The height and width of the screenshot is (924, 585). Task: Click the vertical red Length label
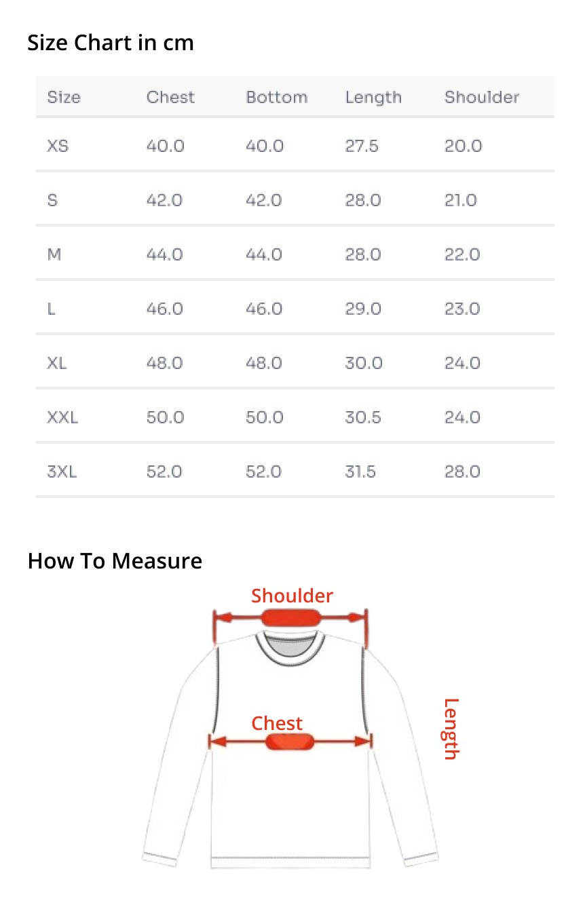451,729
